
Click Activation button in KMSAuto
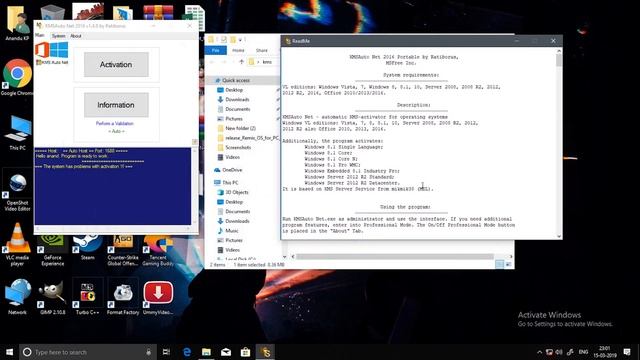pyautogui.click(x=116, y=64)
